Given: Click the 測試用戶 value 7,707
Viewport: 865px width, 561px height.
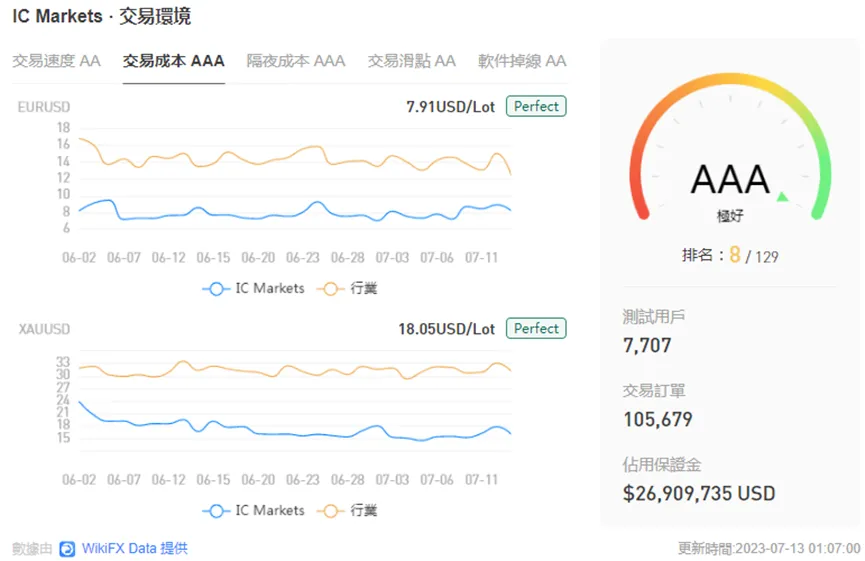Looking at the screenshot, I should tap(647, 346).
